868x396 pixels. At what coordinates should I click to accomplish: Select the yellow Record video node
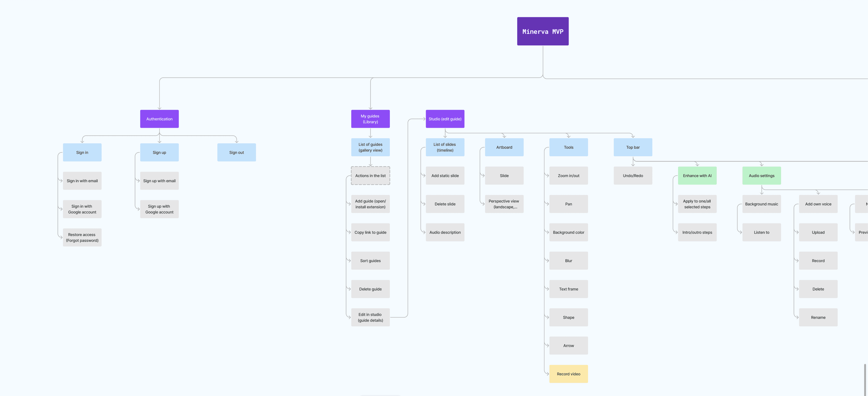(568, 374)
